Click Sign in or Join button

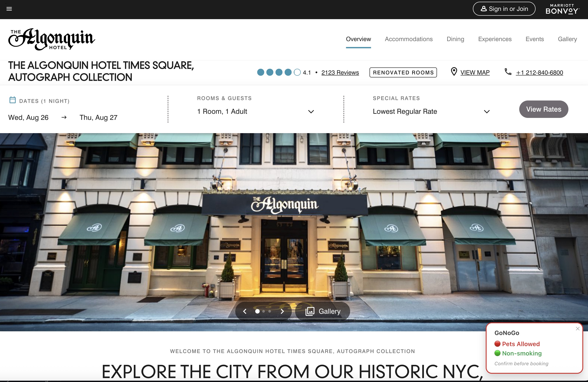(x=504, y=9)
